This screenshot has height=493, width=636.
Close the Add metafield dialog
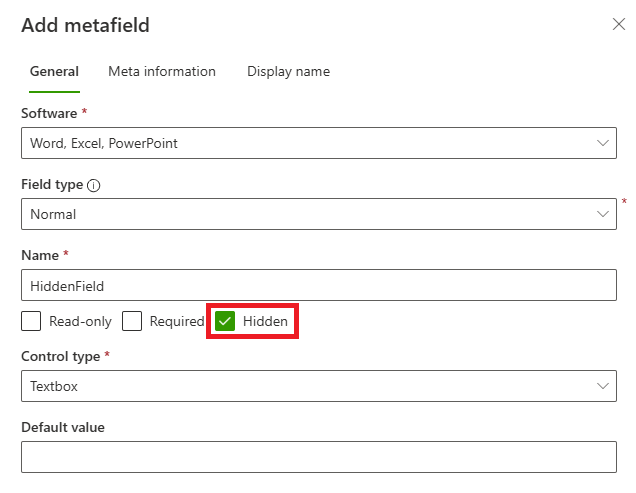pyautogui.click(x=618, y=24)
